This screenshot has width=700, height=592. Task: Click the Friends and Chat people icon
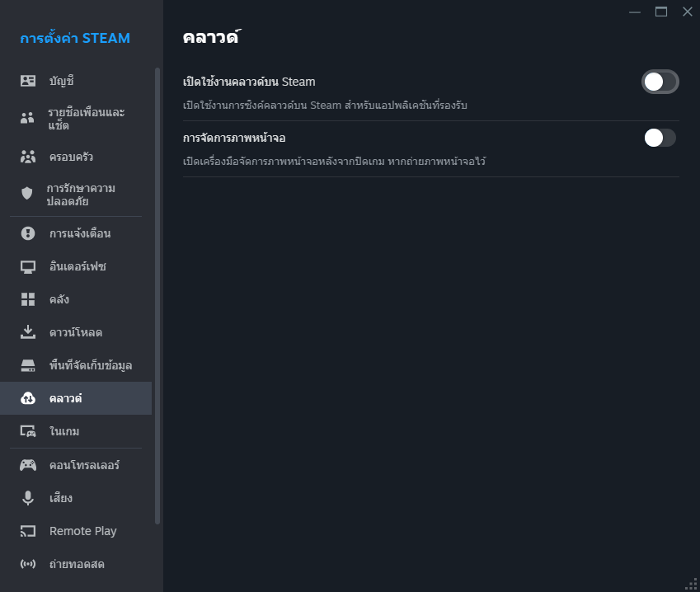[28, 119]
